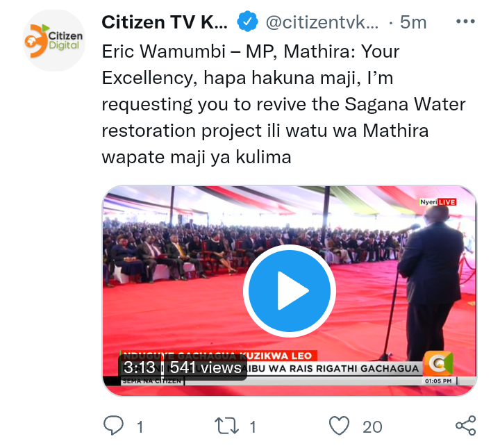Like the tweet with the heart icon
The image size is (500, 448).
[x=340, y=426]
